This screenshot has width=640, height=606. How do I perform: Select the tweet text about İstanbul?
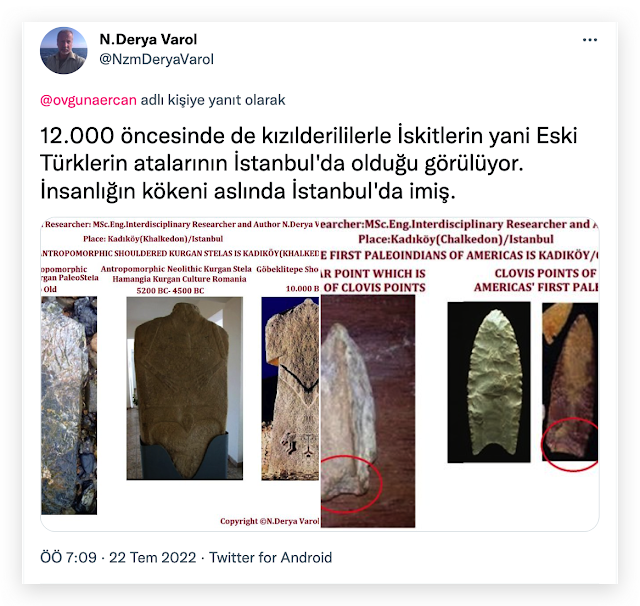(x=309, y=163)
